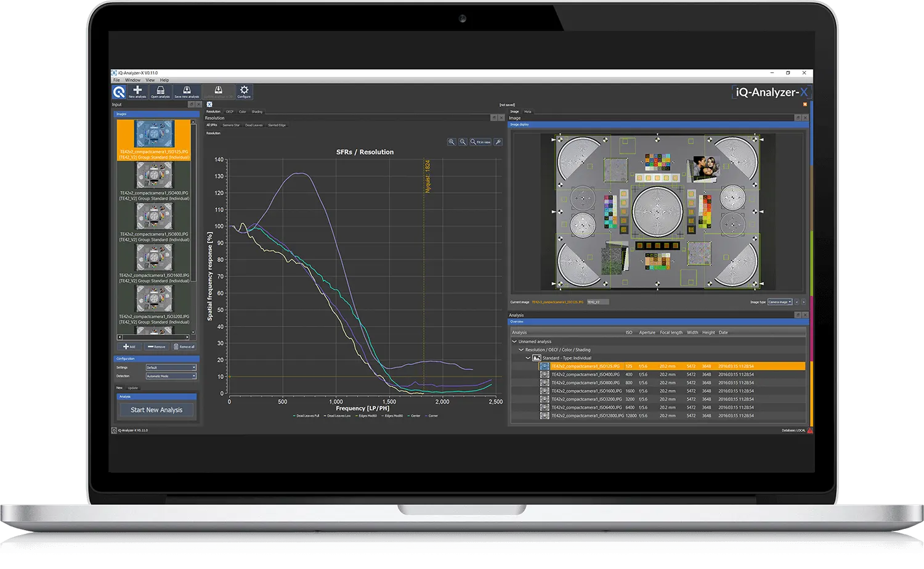The height and width of the screenshot is (569, 924).
Task: Click the small X icon above Resolution tabs
Action: (x=209, y=104)
